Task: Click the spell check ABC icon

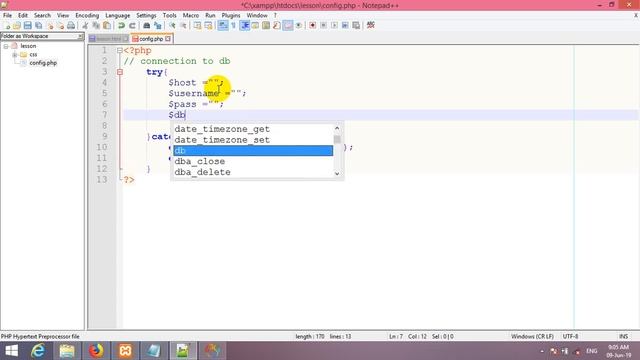Action: (371, 25)
